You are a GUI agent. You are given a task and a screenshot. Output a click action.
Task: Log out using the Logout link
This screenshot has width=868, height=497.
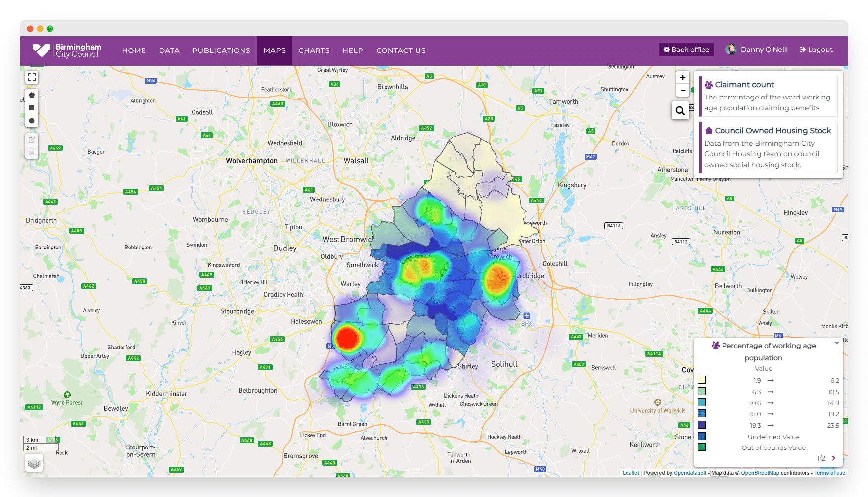click(x=816, y=50)
